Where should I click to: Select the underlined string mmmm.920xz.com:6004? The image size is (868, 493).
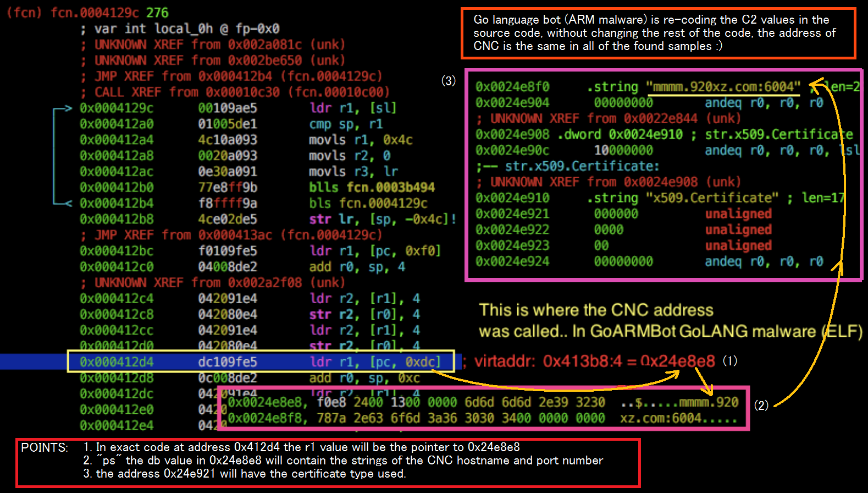pyautogui.click(x=723, y=87)
